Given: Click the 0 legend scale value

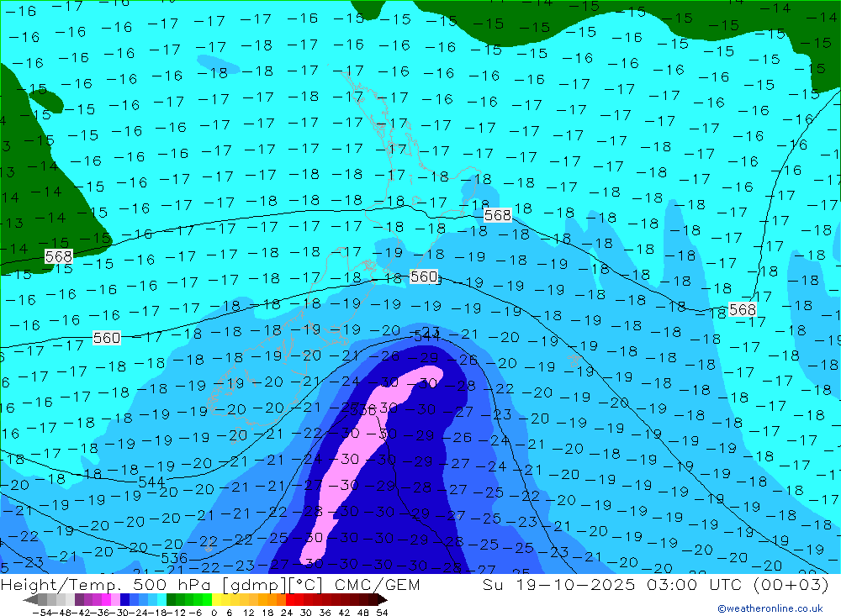Looking at the screenshot, I should [x=214, y=613].
